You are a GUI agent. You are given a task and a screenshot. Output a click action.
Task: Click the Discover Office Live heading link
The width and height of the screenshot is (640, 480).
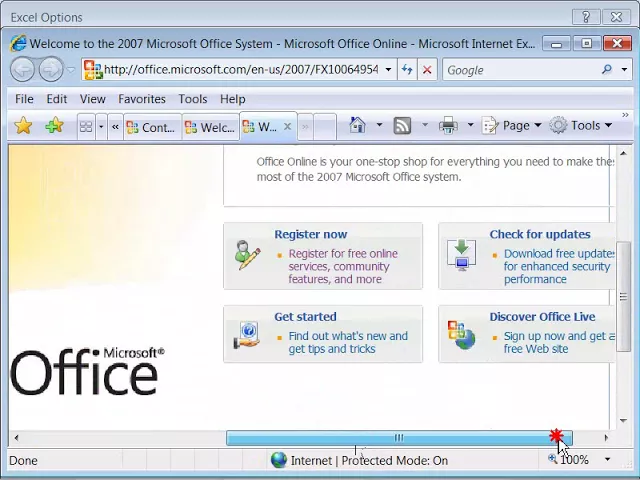(x=542, y=317)
